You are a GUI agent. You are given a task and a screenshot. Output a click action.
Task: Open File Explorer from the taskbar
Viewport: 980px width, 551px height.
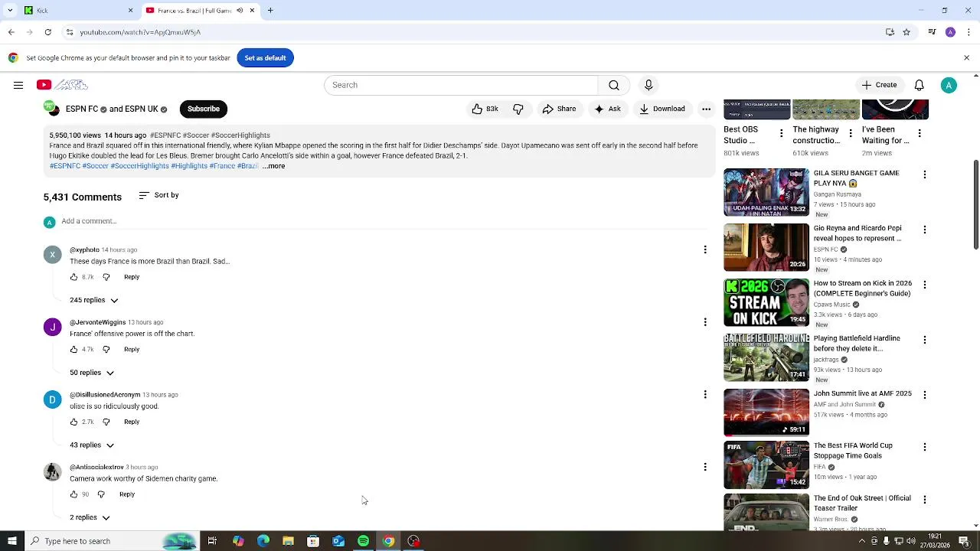[x=288, y=541]
